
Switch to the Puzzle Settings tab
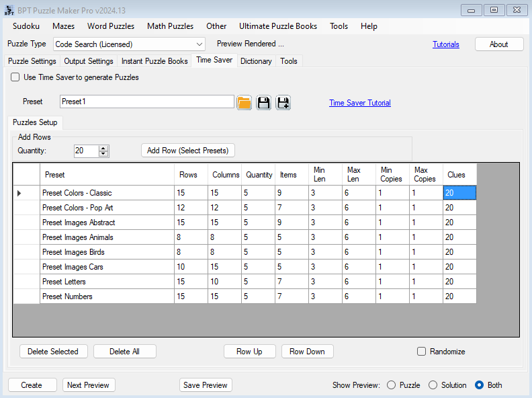pyautogui.click(x=32, y=61)
